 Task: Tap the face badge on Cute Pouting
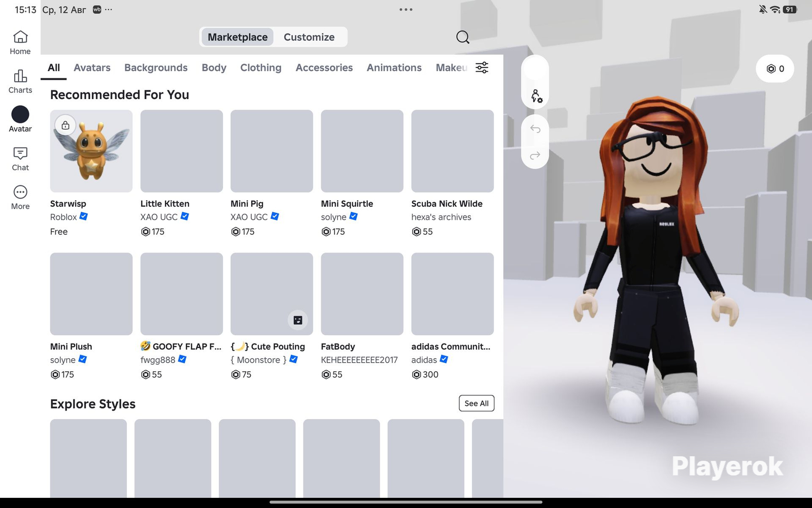pos(298,320)
